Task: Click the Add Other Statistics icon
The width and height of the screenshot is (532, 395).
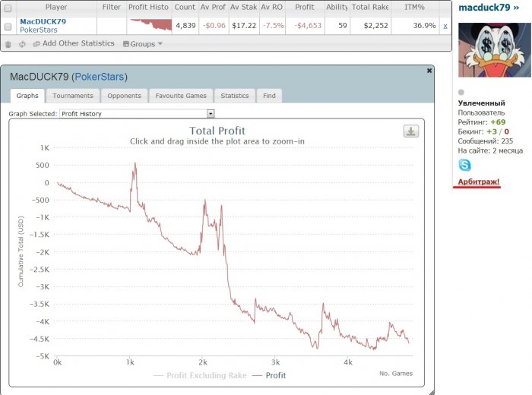Action: 36,44
